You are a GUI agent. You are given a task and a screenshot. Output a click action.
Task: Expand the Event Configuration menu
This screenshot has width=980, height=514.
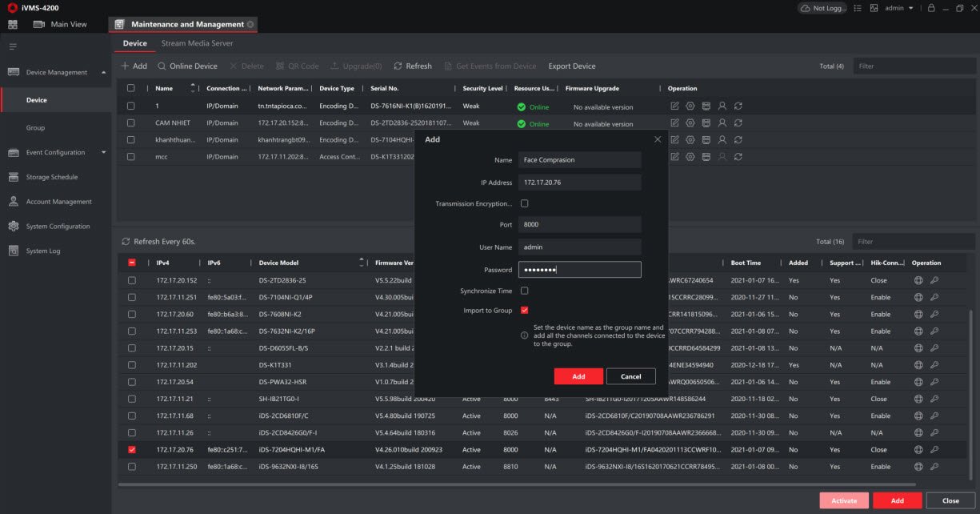(103, 152)
